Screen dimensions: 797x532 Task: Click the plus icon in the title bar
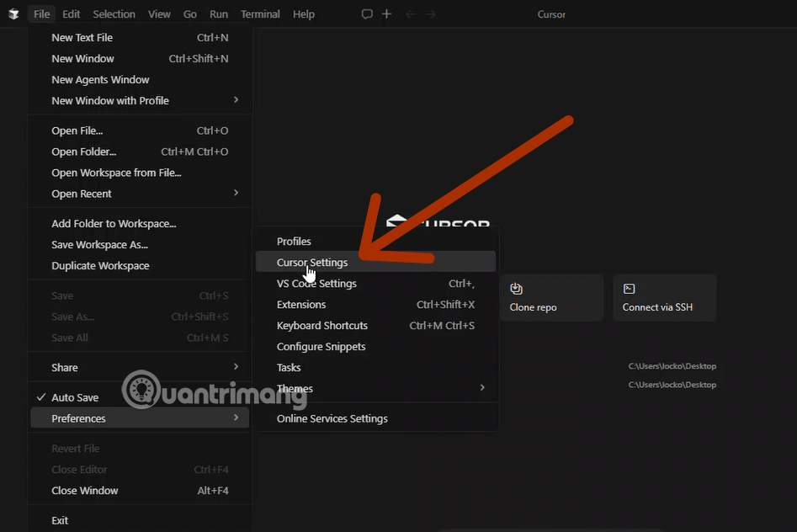click(x=386, y=13)
